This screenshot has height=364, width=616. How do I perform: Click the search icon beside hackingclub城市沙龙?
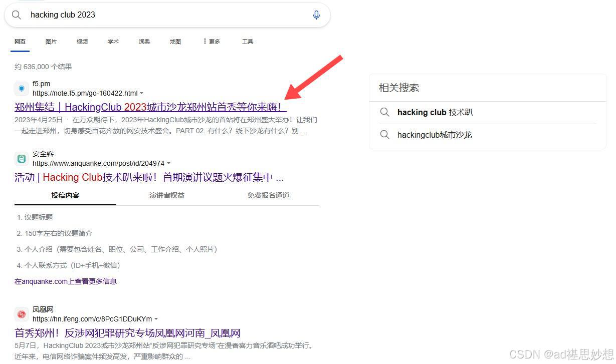[385, 135]
